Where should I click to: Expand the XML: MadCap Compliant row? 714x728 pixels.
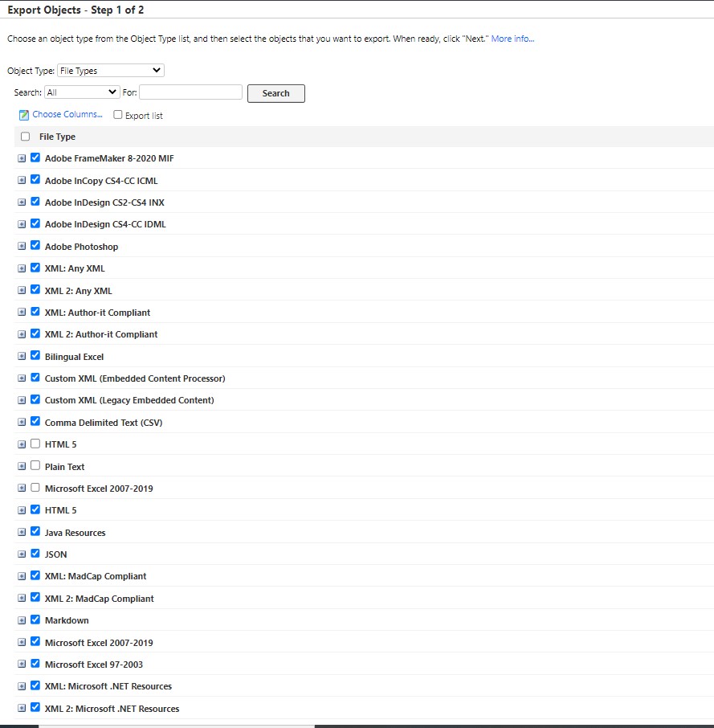(22, 576)
